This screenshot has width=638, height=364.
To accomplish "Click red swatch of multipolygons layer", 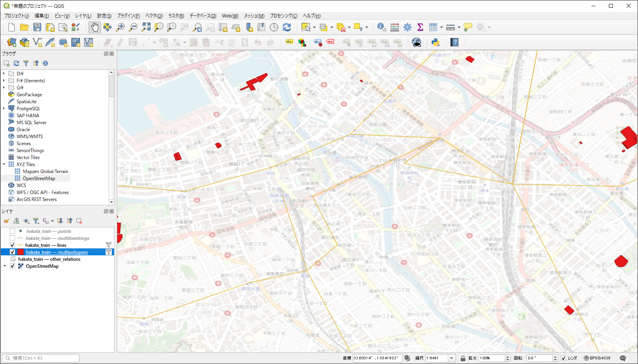I will [21, 252].
